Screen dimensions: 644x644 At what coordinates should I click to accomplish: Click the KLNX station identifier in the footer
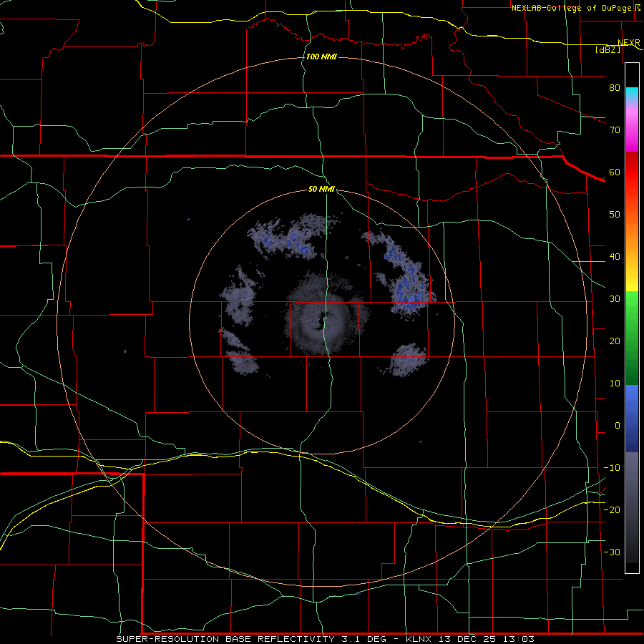point(418,639)
